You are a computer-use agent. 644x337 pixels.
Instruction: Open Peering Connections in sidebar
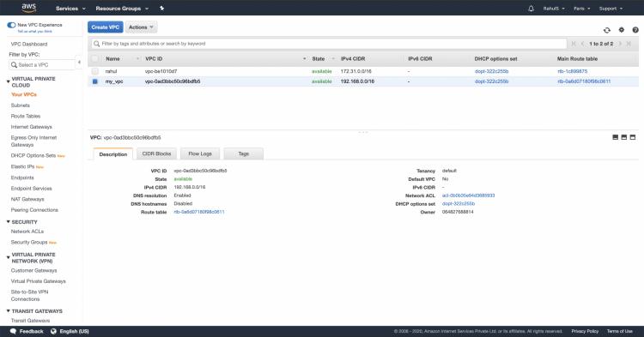click(x=34, y=210)
